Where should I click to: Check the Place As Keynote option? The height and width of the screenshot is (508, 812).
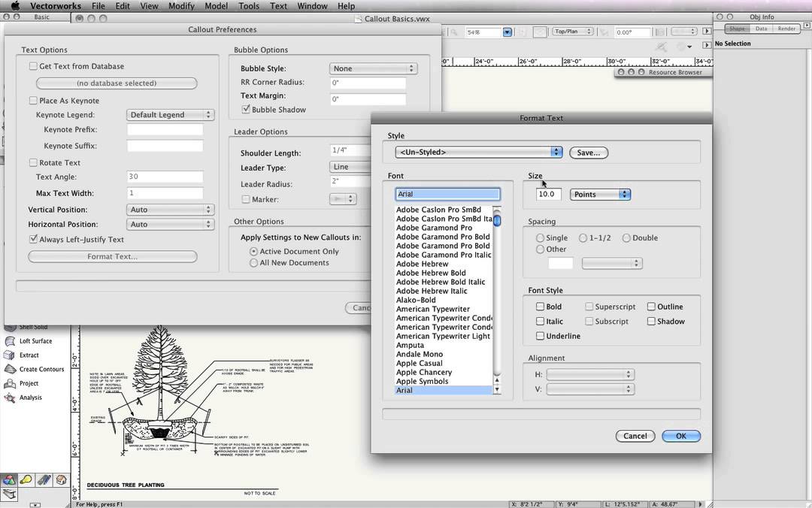33,101
